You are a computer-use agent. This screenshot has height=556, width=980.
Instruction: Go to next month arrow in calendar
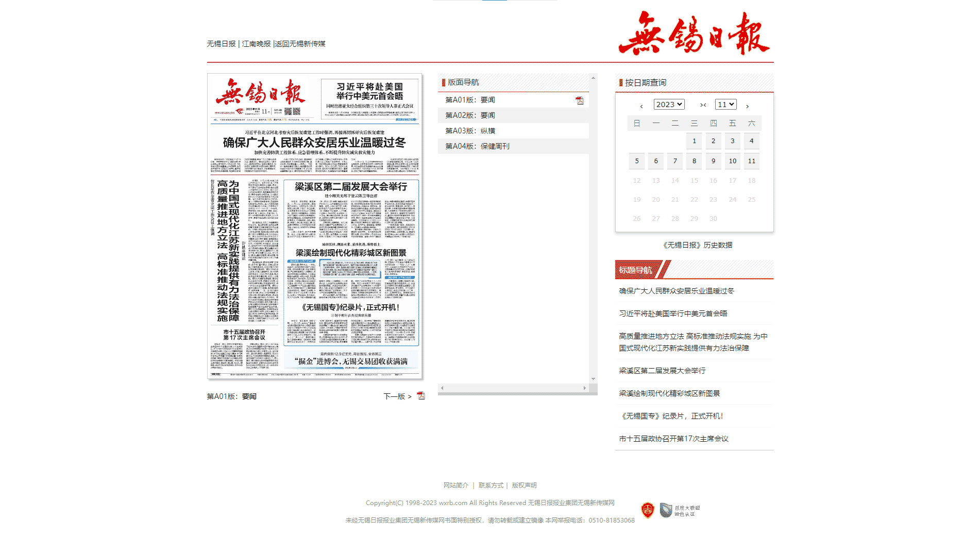point(747,106)
